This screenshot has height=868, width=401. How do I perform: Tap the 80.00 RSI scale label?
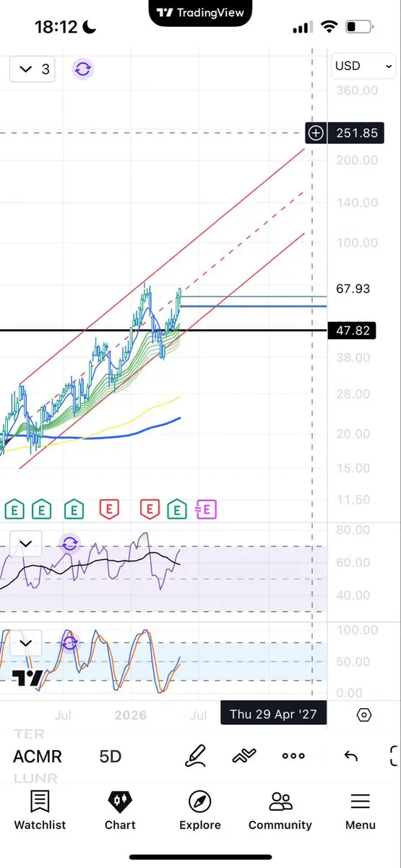(353, 530)
